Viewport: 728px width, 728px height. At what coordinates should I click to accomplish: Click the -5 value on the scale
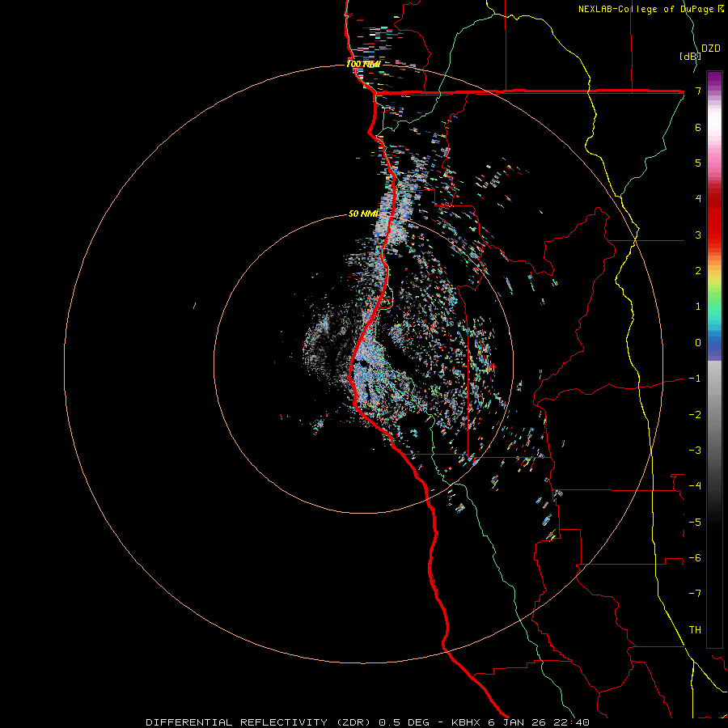click(695, 522)
